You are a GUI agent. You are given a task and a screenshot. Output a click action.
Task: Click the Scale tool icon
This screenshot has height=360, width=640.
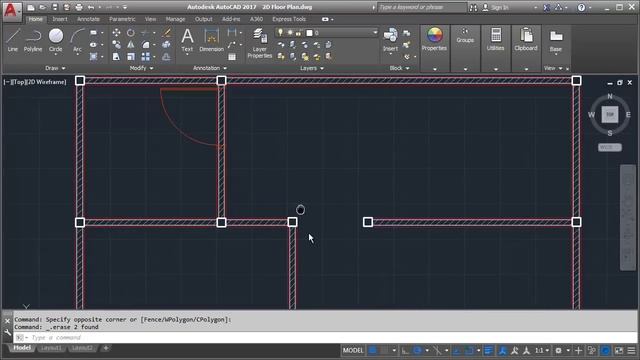pos(131,56)
